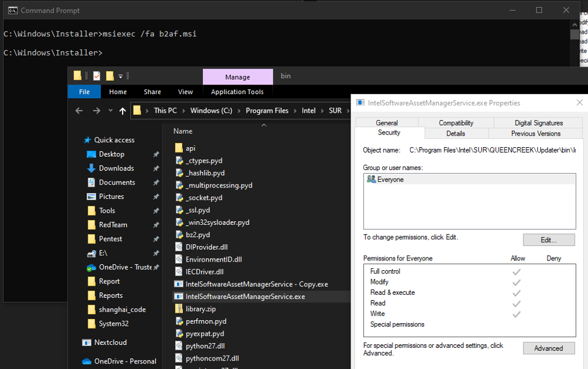Select the python27.dll file icon
The height and width of the screenshot is (369, 588).
click(x=179, y=345)
